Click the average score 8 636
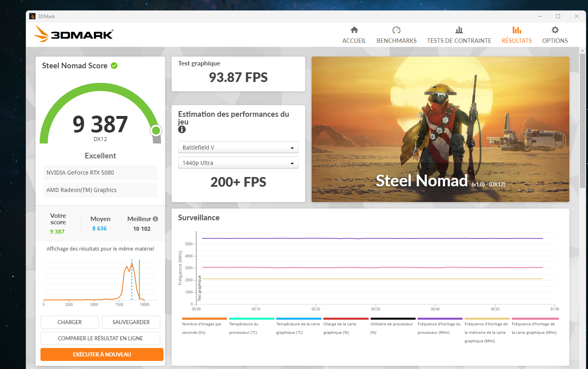Screen dimensions: 588x369 (x=100, y=228)
